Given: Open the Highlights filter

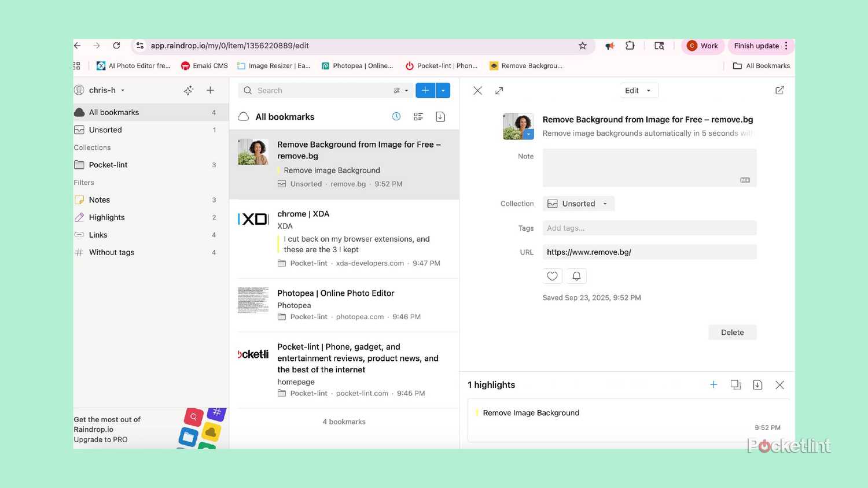Looking at the screenshot, I should 106,217.
